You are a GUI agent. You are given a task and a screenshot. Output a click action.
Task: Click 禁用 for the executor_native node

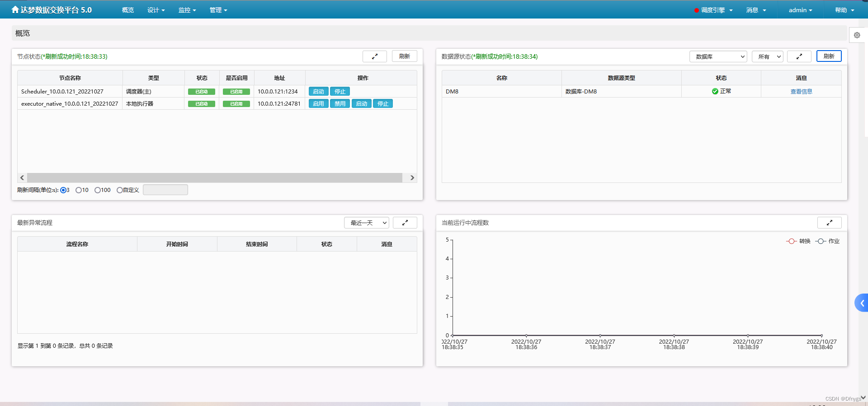pyautogui.click(x=340, y=103)
